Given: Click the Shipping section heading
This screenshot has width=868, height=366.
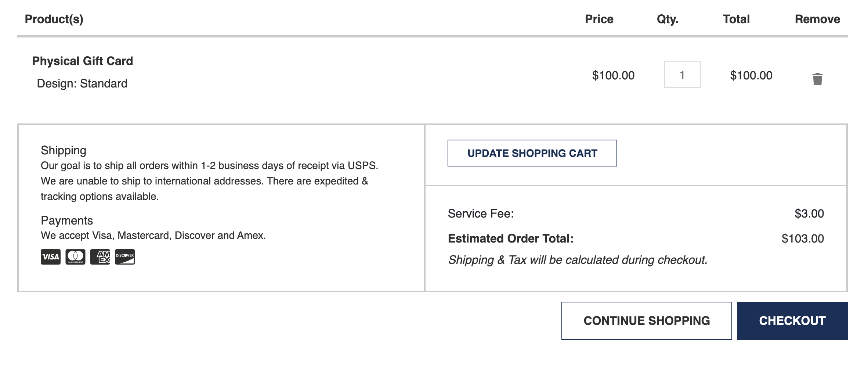Looking at the screenshot, I should [64, 151].
